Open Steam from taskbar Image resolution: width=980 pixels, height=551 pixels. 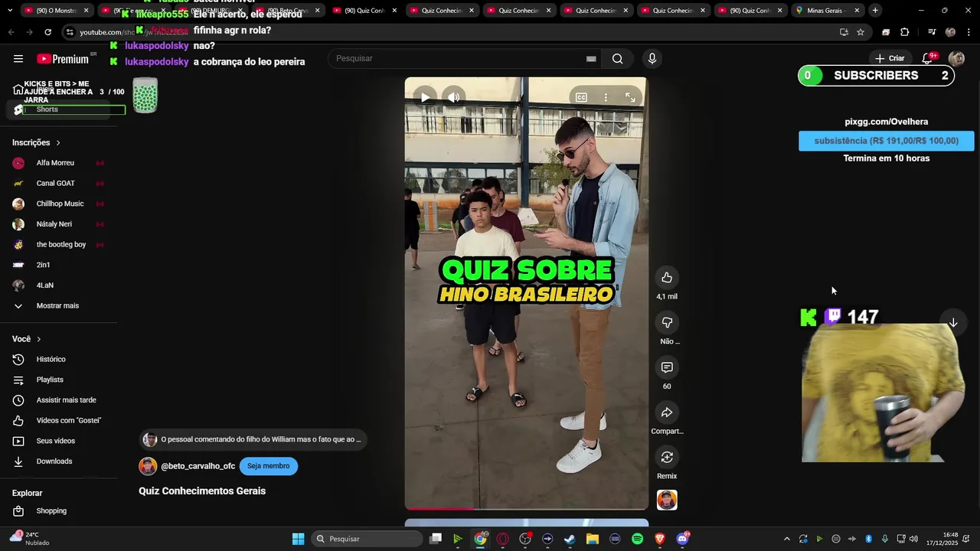tap(570, 539)
